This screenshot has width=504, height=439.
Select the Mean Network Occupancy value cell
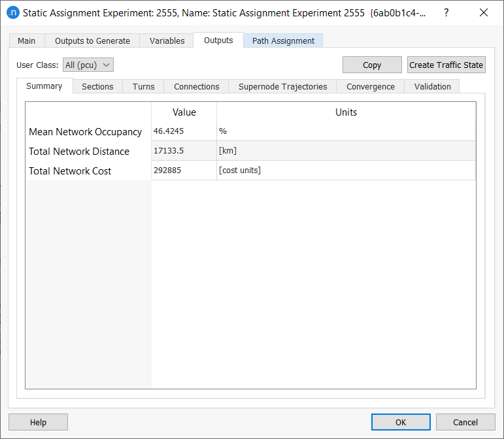coord(184,131)
